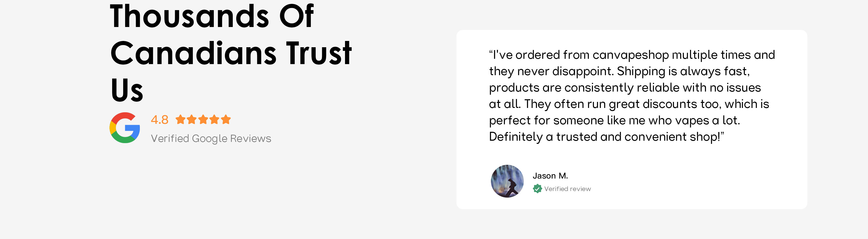Screen dimensions: 868x239
Task: Click the last orange rating star
Action: (226, 119)
